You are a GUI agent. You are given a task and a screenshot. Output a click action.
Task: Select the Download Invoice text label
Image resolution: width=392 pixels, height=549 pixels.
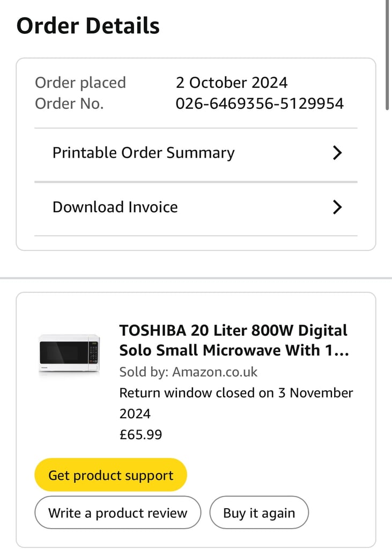[115, 207]
